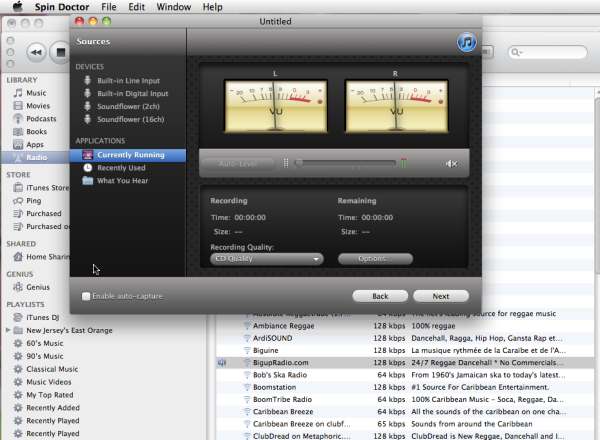
Task: Select Built-in Line Input device
Action: pyautogui.click(x=128, y=81)
